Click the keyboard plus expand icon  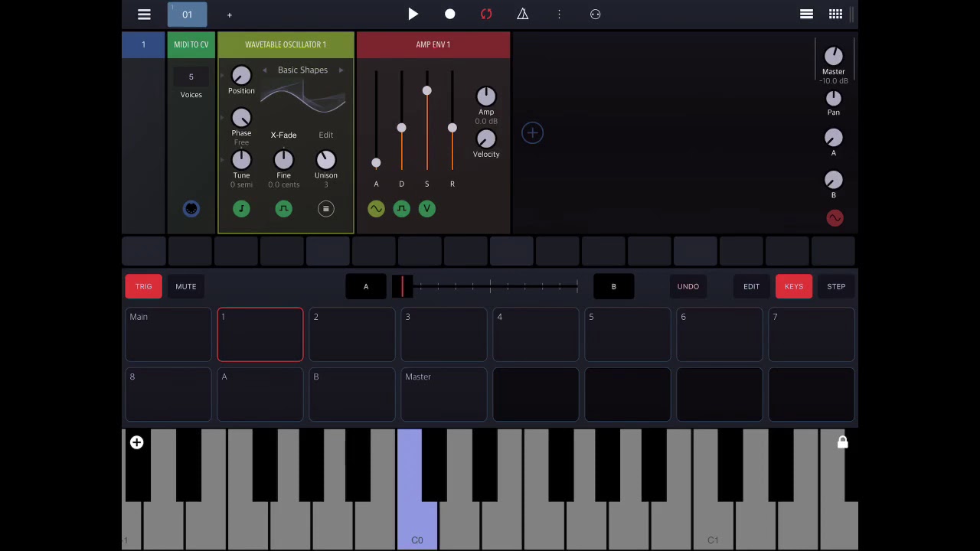[136, 442]
